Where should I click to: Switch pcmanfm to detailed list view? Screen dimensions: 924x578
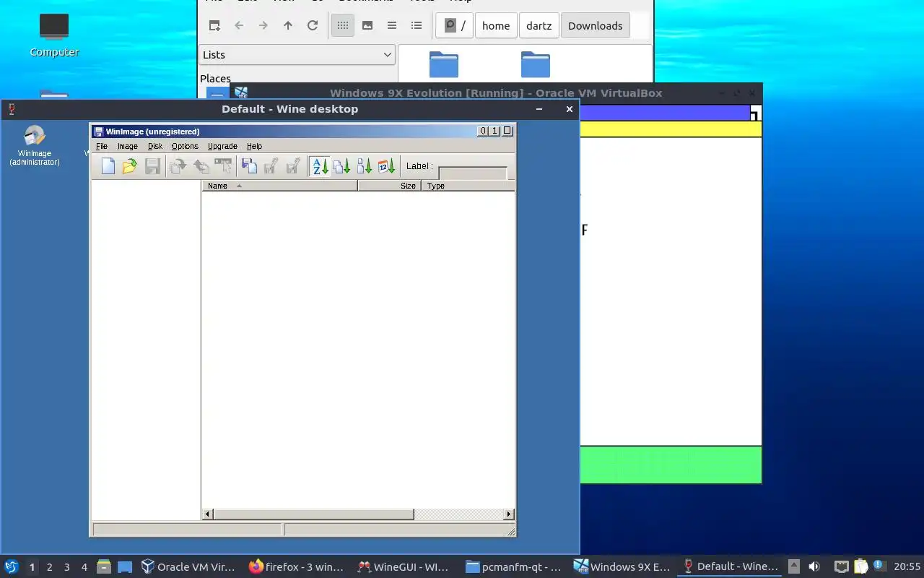click(x=417, y=25)
